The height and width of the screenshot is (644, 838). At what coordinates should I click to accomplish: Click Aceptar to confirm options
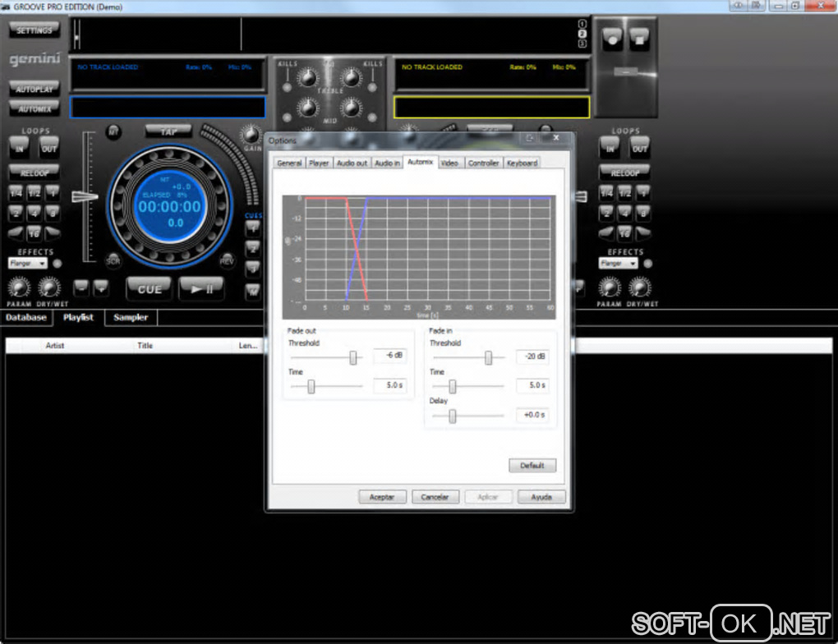point(382,497)
